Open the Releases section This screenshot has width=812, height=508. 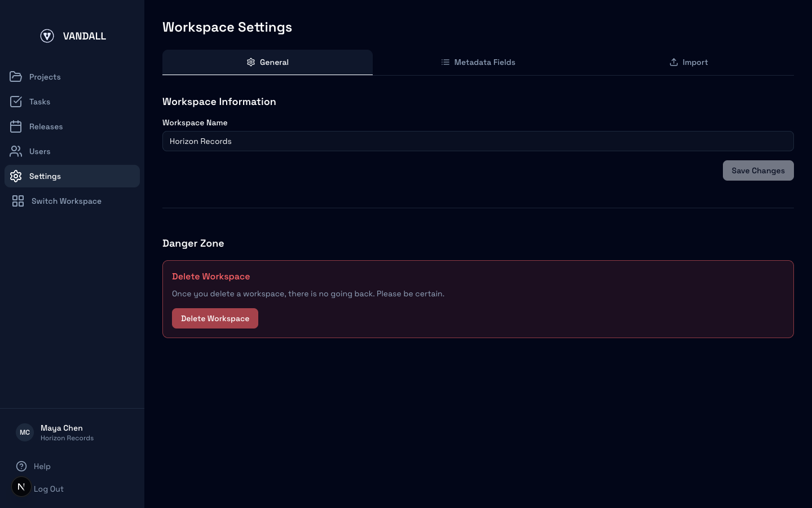pos(72,126)
